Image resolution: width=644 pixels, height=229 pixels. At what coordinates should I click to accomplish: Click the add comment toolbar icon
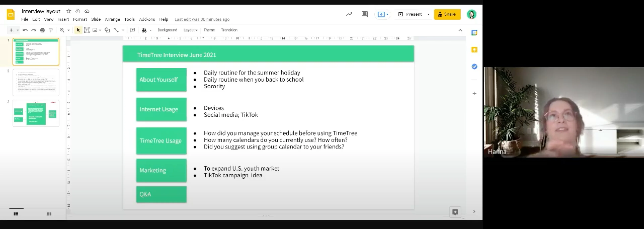click(x=132, y=30)
